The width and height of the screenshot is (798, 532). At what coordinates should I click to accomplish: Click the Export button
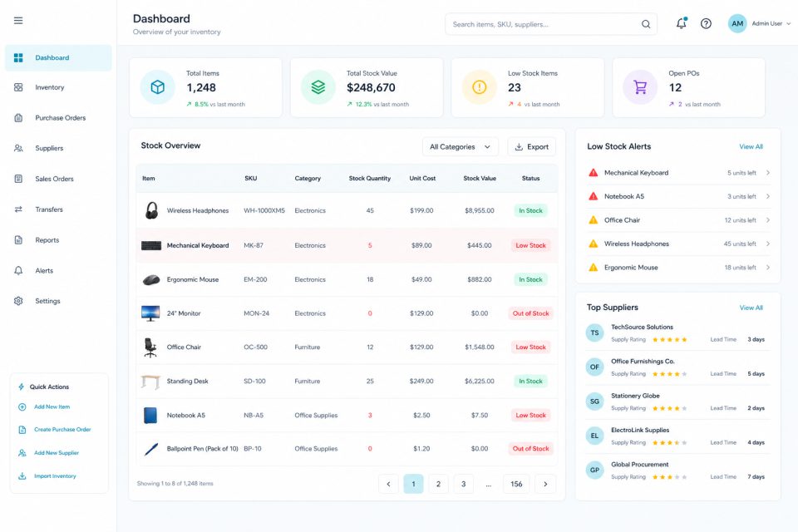click(532, 146)
